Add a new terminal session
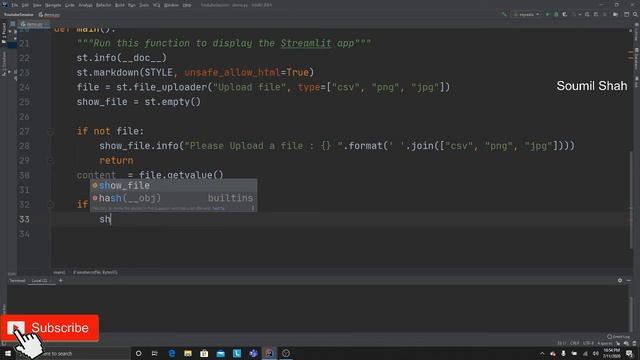 click(60, 280)
